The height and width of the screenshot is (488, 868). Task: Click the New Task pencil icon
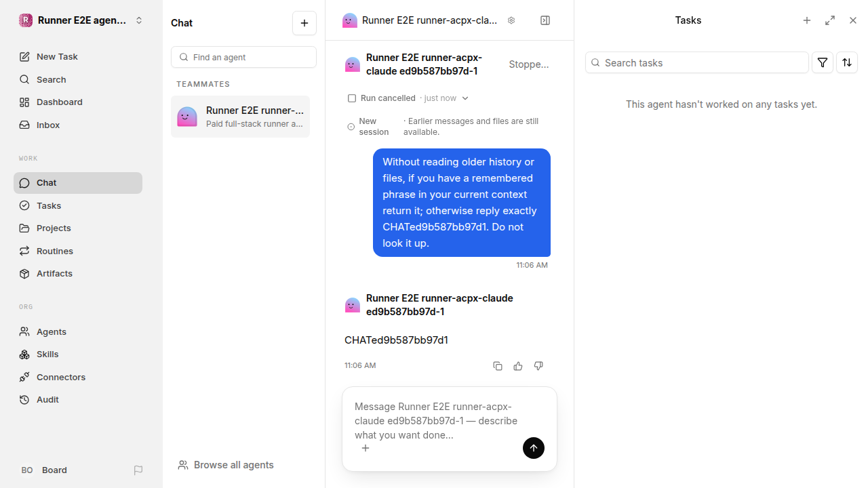point(24,57)
